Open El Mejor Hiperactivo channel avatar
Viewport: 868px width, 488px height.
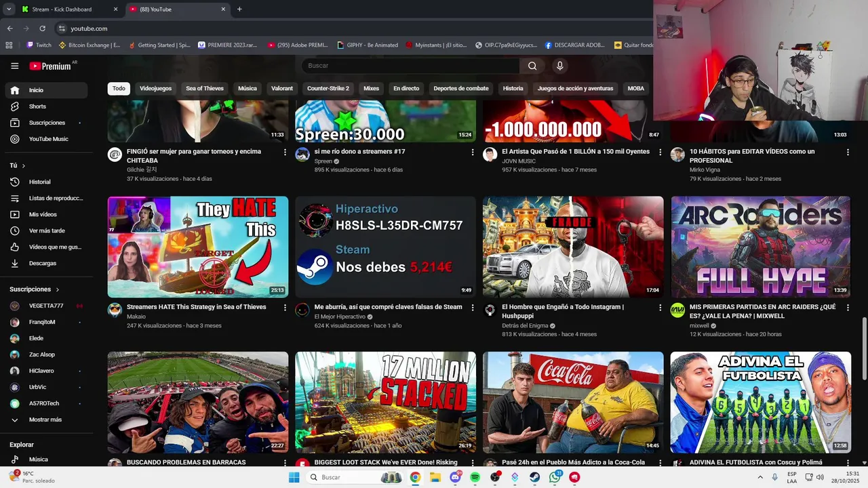point(302,310)
